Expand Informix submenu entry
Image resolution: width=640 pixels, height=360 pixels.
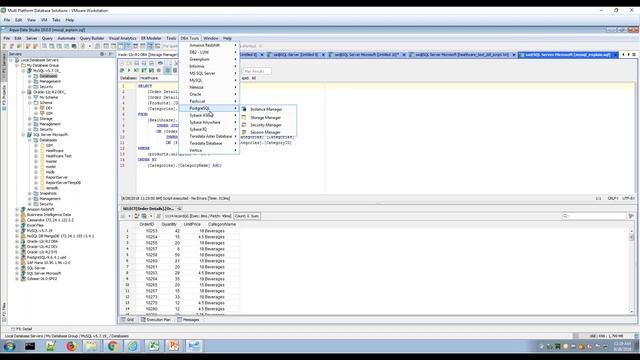click(x=209, y=66)
